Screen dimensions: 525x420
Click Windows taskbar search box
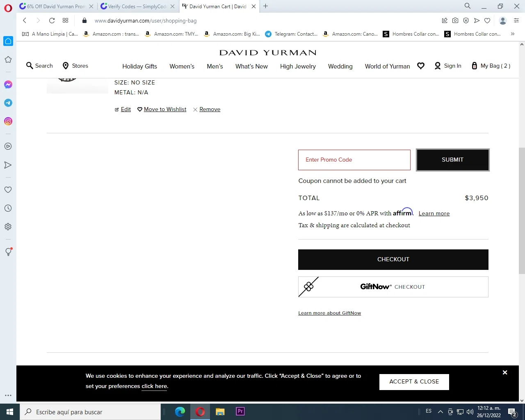point(90,412)
